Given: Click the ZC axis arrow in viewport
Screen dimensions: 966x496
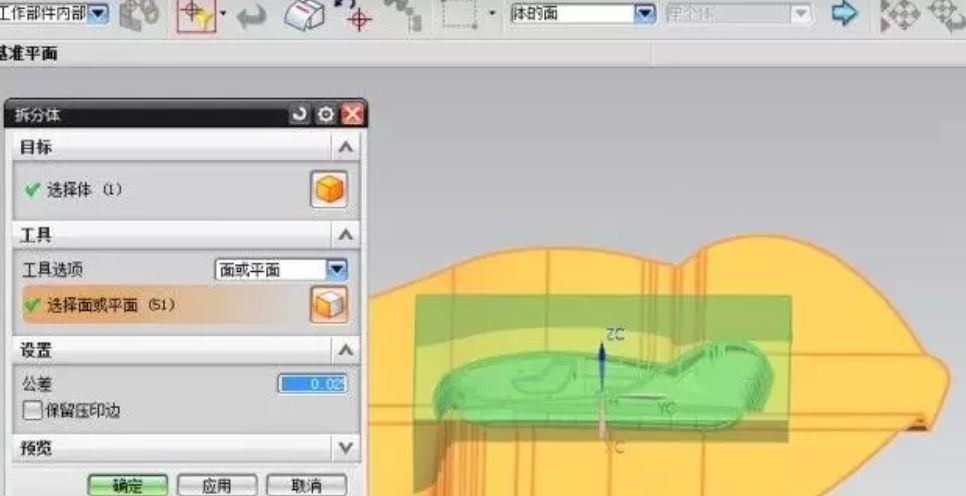Looking at the screenshot, I should [603, 365].
